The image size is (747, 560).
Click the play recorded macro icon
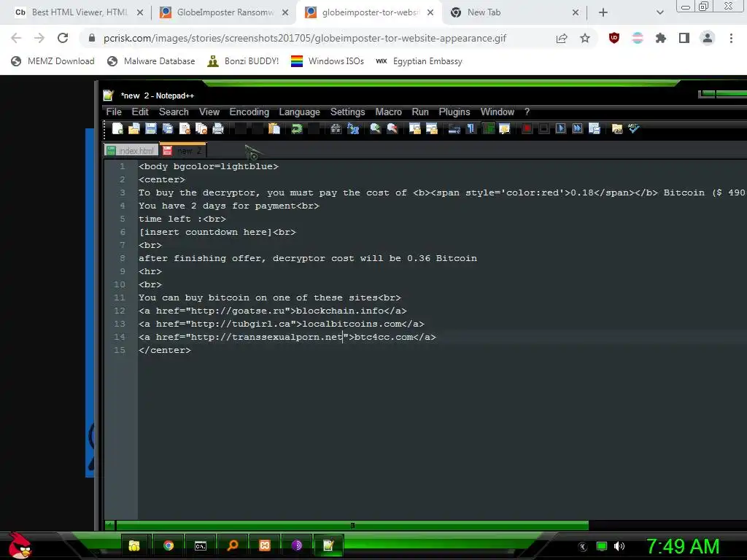click(561, 128)
